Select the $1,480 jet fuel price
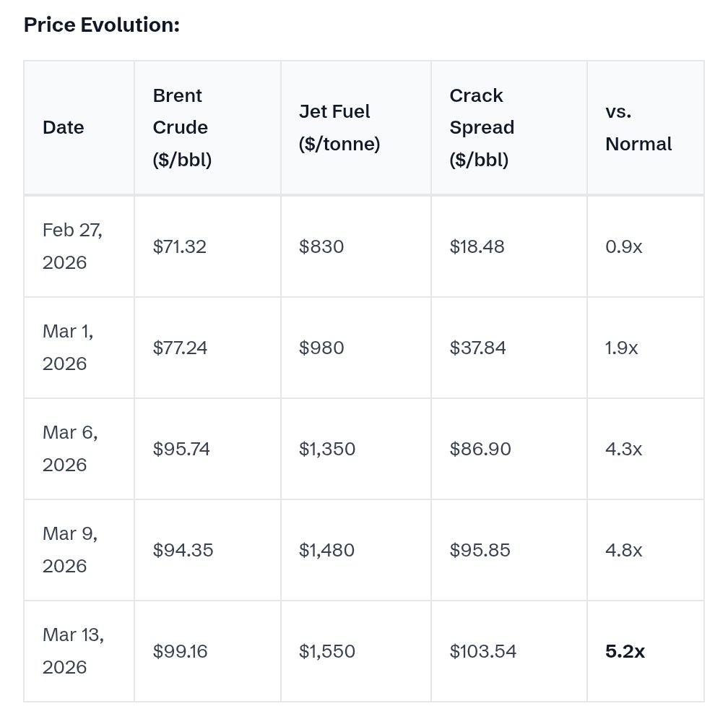Viewport: 728px width, 722px height. [327, 550]
